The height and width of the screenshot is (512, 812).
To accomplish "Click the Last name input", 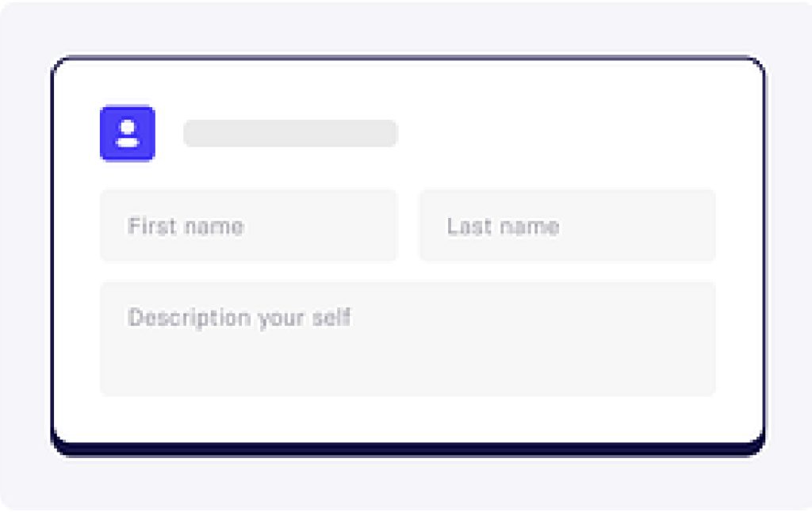I will [568, 226].
